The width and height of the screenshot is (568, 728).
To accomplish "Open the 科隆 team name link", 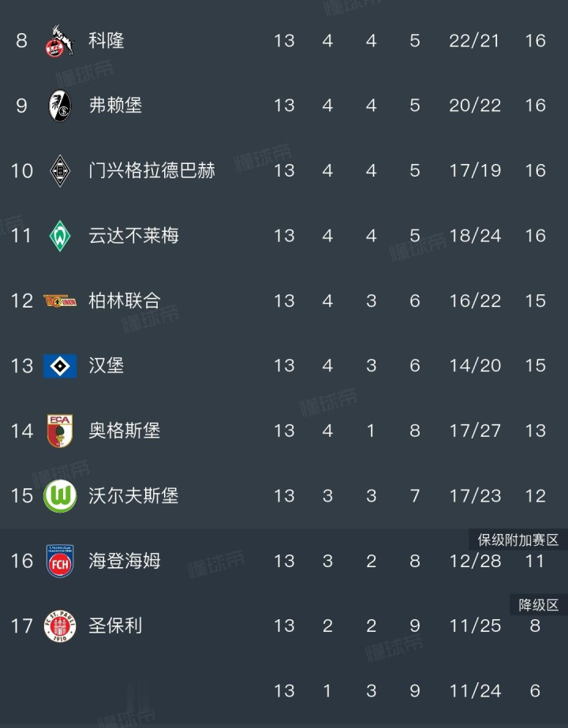I will pos(106,40).
